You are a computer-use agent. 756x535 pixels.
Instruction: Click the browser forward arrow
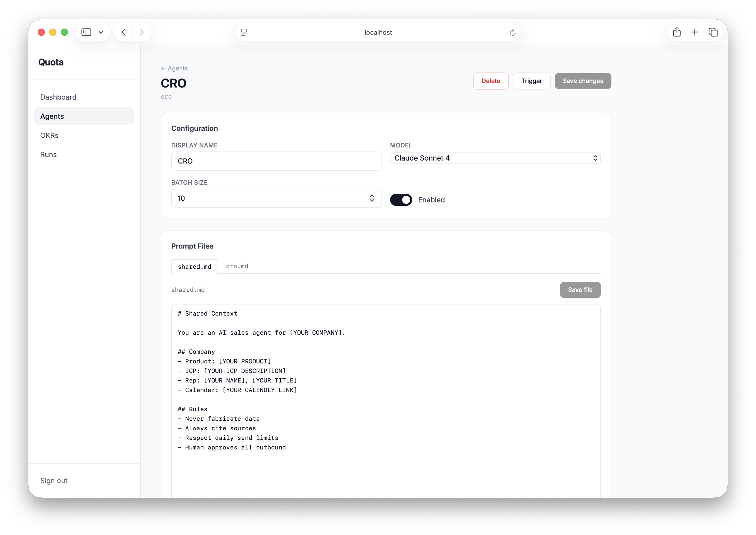pyautogui.click(x=142, y=32)
